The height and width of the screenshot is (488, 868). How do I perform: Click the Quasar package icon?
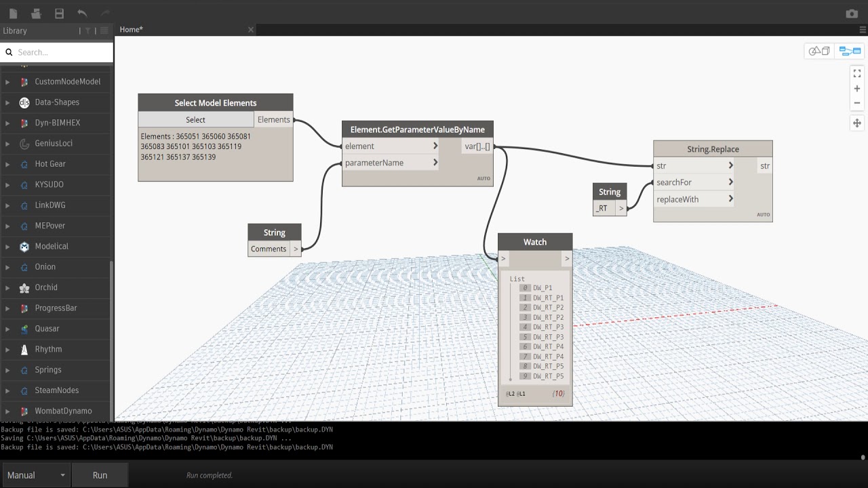click(x=24, y=329)
